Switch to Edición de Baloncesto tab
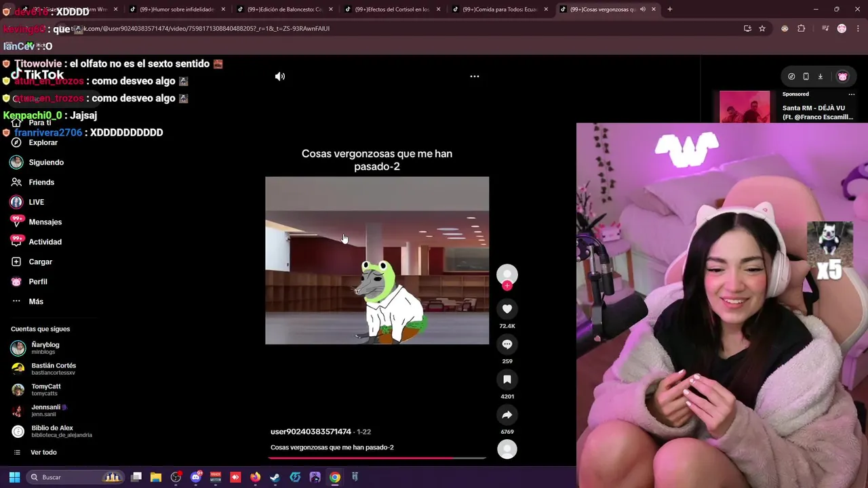 click(x=284, y=9)
